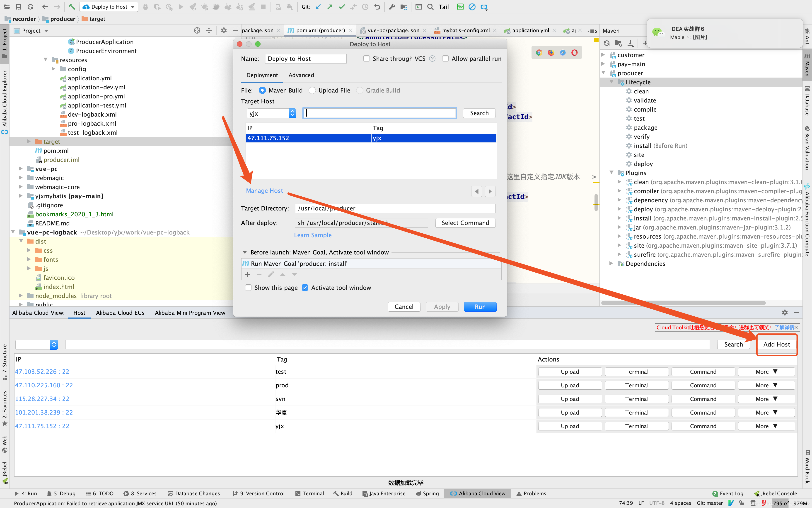Open the Alibaba Cloud ECS tab
Viewport: 812px width, 508px height.
tap(120, 313)
